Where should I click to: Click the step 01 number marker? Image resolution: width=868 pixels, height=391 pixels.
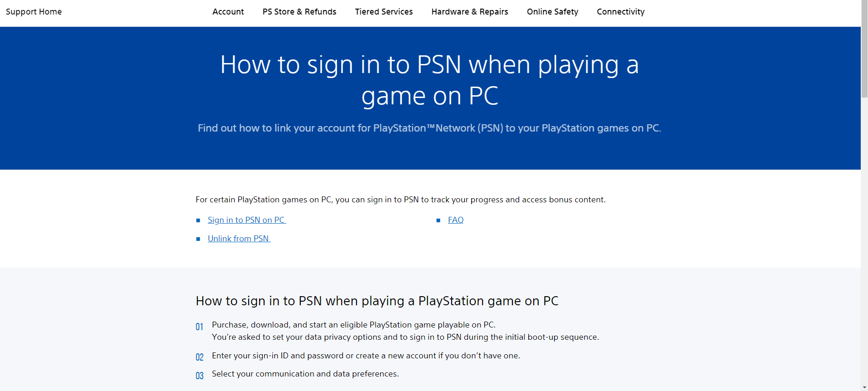pyautogui.click(x=199, y=327)
